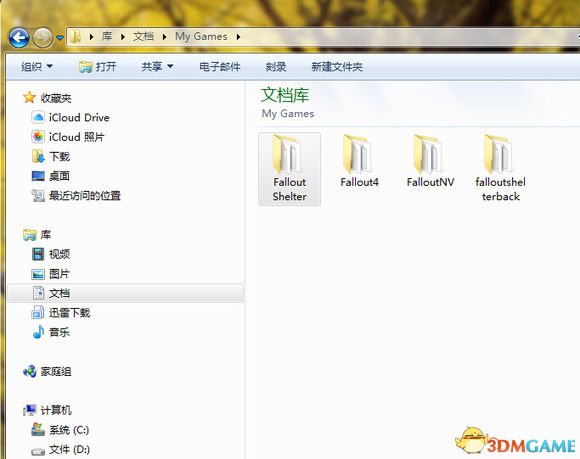580x459 pixels.
Task: Open recent pages dropdown beside Forward arrow
Action: pos(60,37)
